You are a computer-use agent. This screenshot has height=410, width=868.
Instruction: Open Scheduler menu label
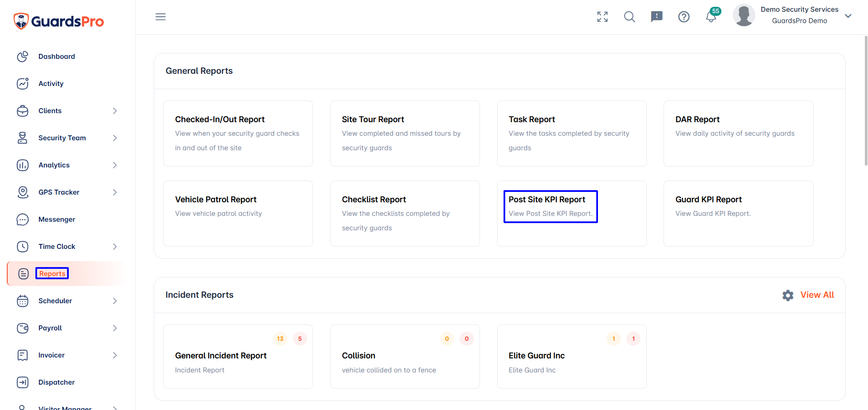55,301
